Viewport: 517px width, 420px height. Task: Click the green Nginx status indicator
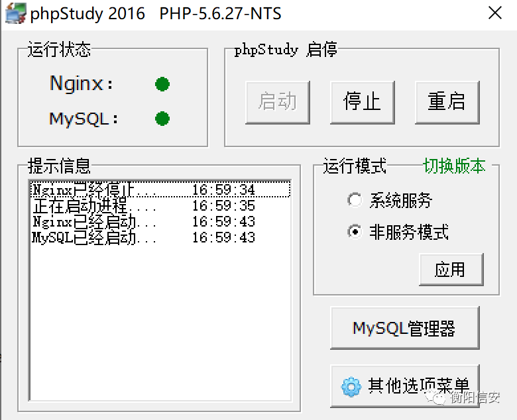[x=162, y=84]
